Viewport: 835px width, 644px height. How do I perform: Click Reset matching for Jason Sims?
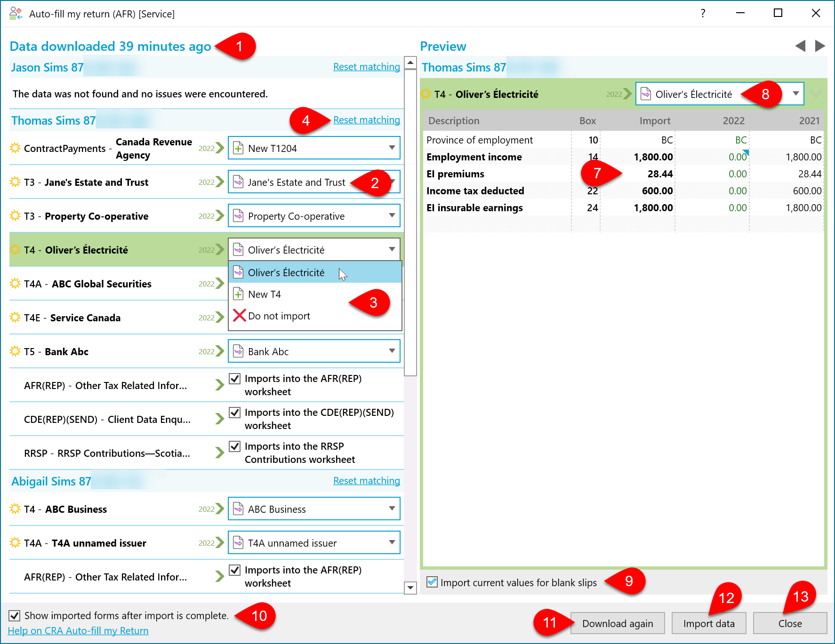366,67
